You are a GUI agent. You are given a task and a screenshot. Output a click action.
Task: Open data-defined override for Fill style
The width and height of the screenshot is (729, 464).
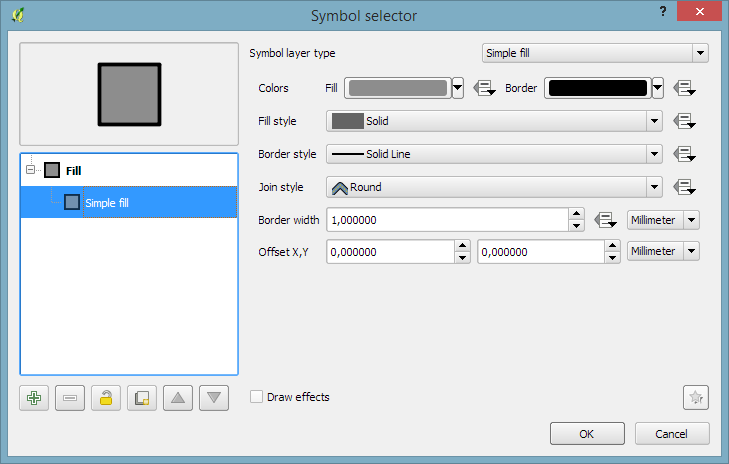tap(684, 121)
